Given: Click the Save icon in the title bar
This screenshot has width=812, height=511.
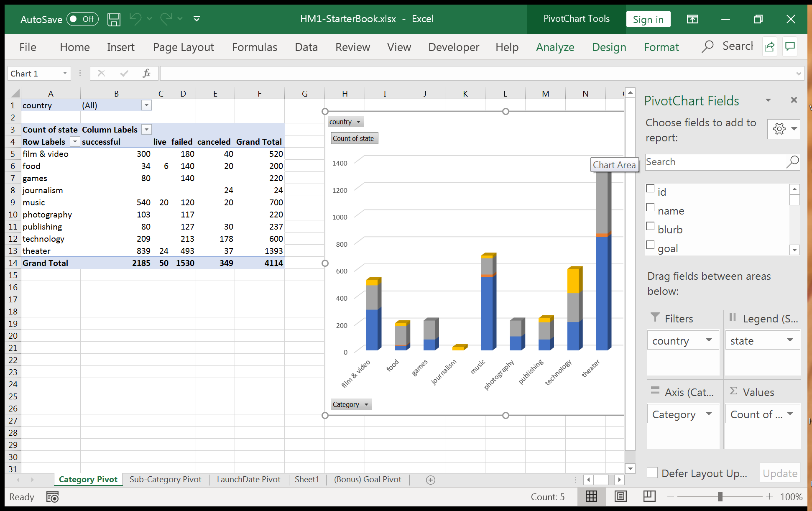Looking at the screenshot, I should [x=114, y=19].
